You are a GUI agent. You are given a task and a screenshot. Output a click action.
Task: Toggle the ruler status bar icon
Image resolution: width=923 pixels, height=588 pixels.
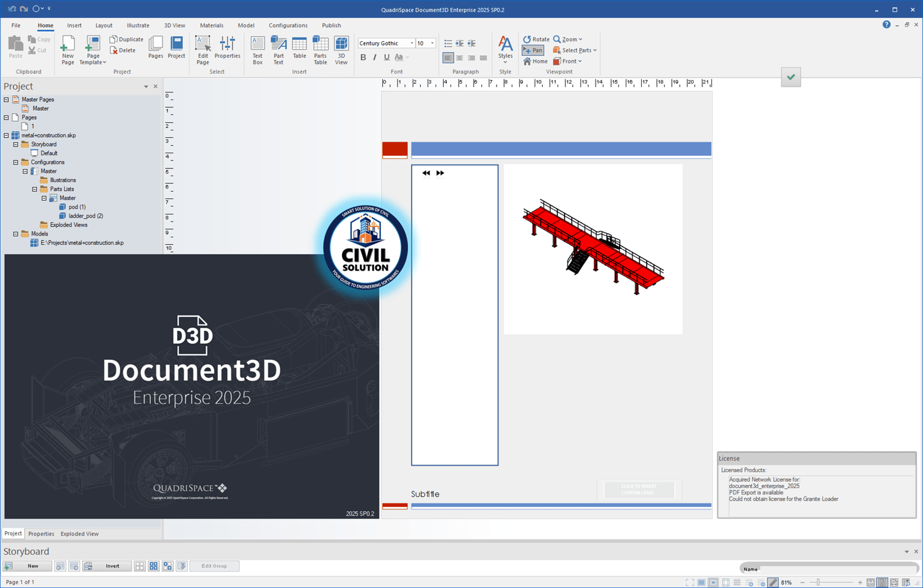(x=773, y=582)
